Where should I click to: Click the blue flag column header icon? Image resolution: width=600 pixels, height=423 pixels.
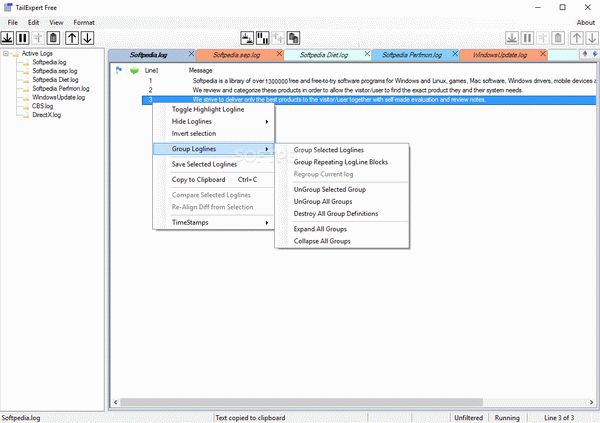[x=120, y=71]
